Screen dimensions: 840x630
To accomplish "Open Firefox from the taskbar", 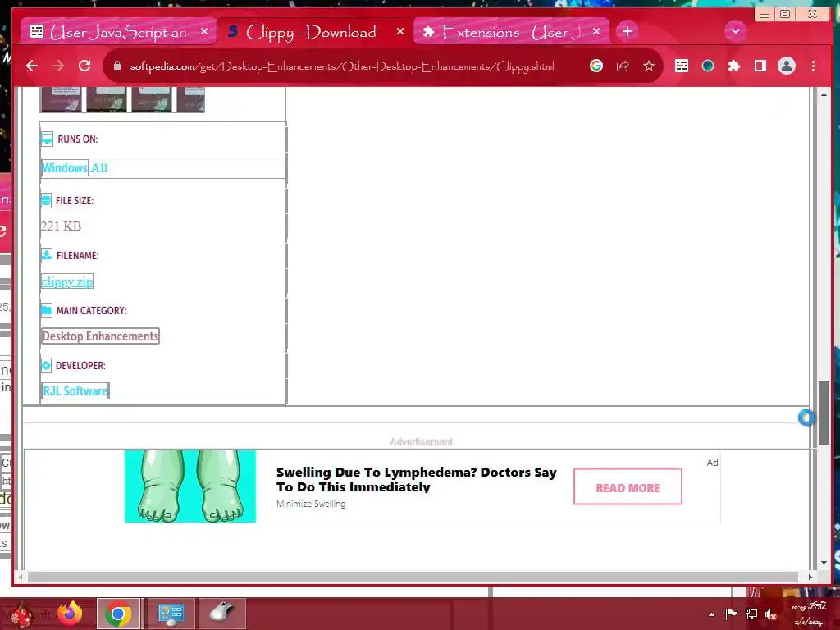I will pyautogui.click(x=70, y=614).
